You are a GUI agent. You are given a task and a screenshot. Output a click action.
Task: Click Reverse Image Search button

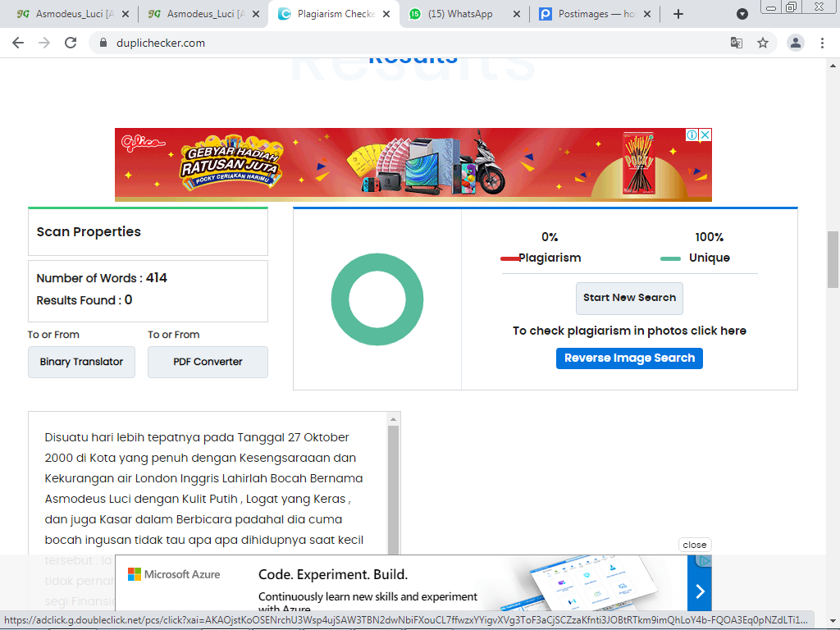[x=629, y=358]
